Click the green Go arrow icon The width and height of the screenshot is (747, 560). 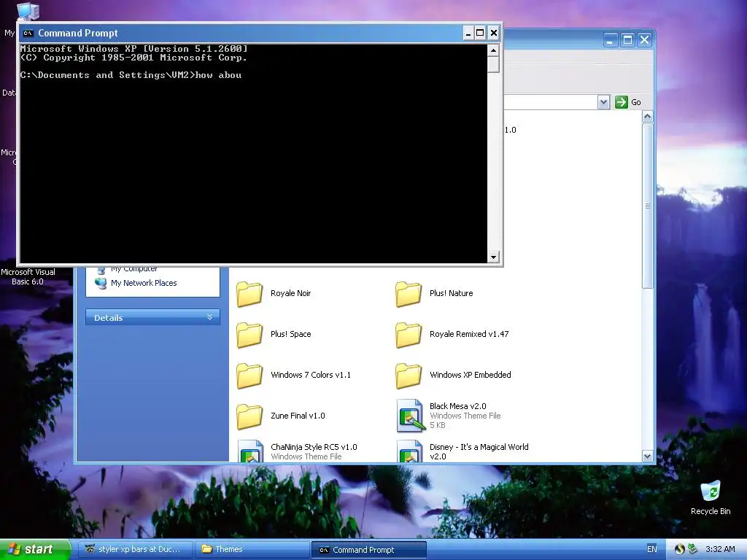point(622,102)
